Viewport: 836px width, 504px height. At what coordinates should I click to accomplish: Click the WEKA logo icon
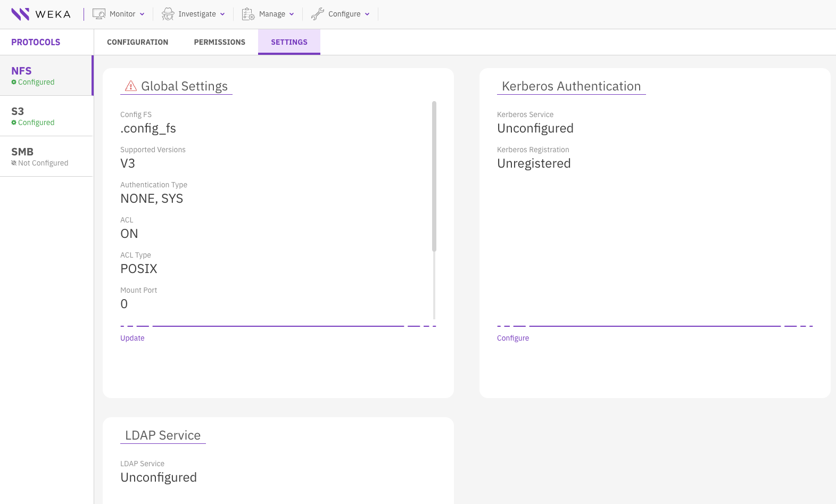point(20,14)
